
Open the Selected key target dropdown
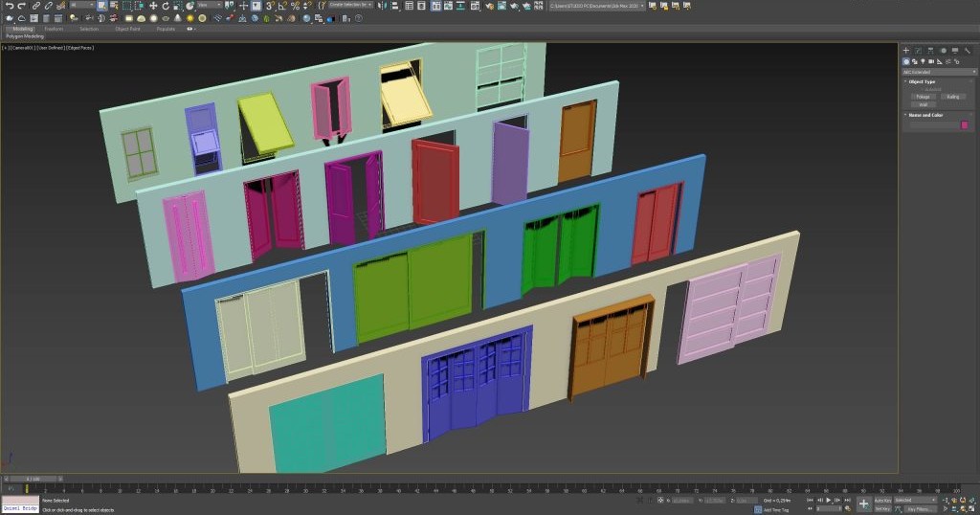point(916,500)
